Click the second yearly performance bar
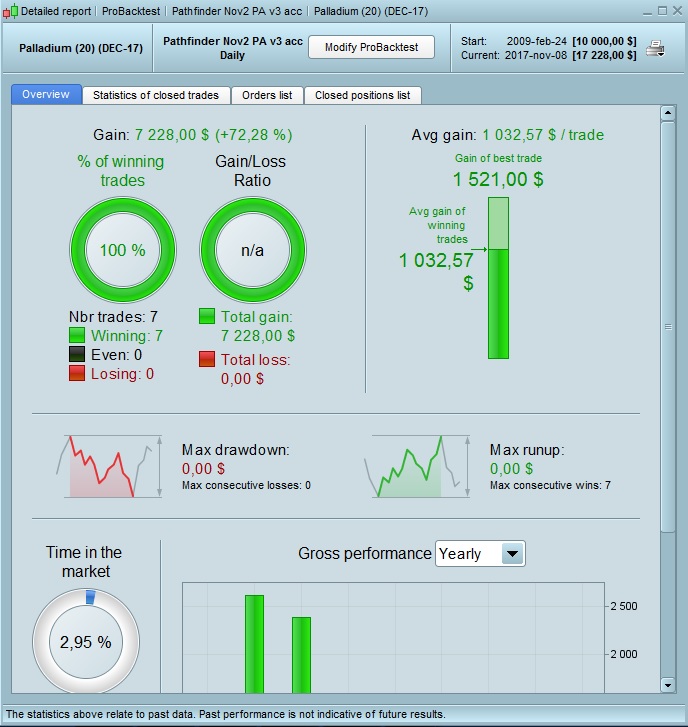Viewport: 688px width, 727px height. click(x=301, y=655)
